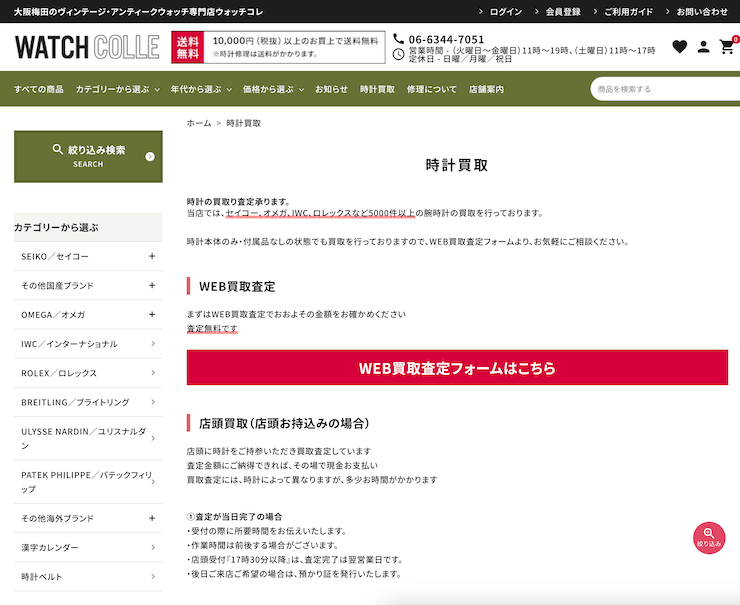Click the 時計買取 breadcrumb item
The height and width of the screenshot is (605, 740).
click(x=244, y=123)
